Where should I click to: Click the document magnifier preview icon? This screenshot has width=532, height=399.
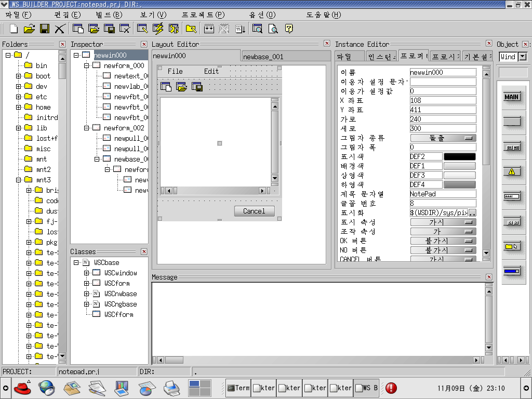[x=273, y=29]
